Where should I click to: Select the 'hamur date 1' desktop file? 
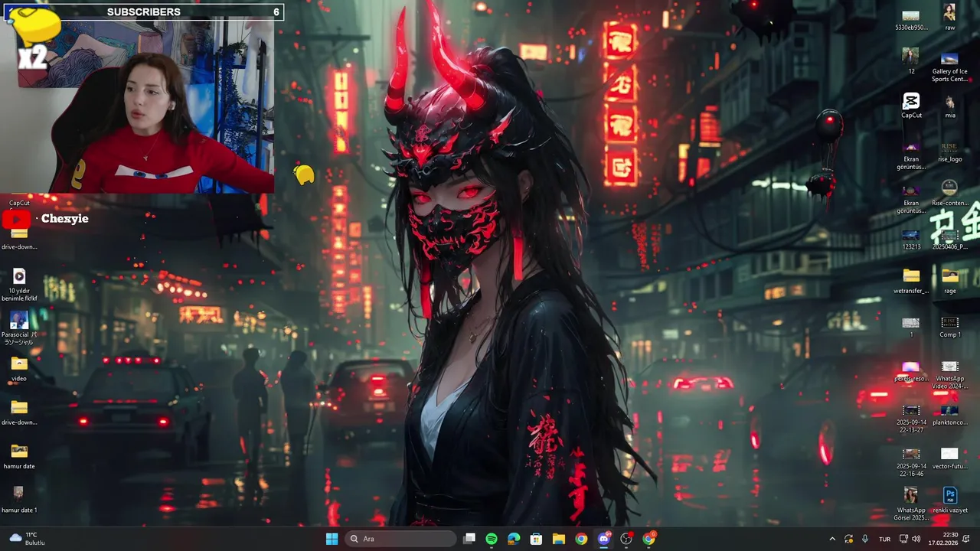(x=19, y=499)
